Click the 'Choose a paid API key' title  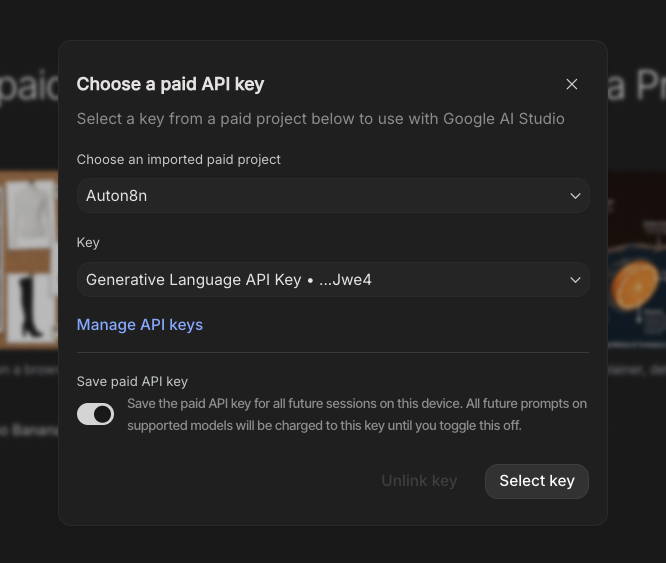pyautogui.click(x=170, y=84)
